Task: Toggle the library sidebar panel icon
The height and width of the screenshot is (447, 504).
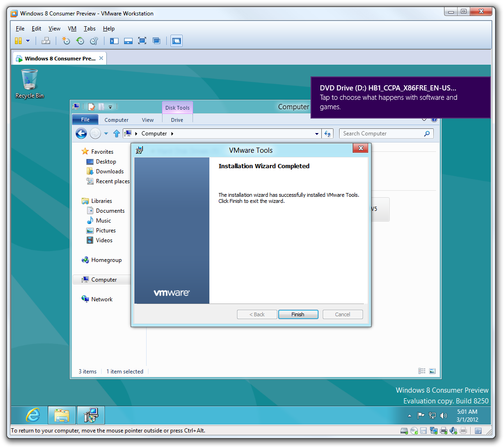Action: pos(114,41)
